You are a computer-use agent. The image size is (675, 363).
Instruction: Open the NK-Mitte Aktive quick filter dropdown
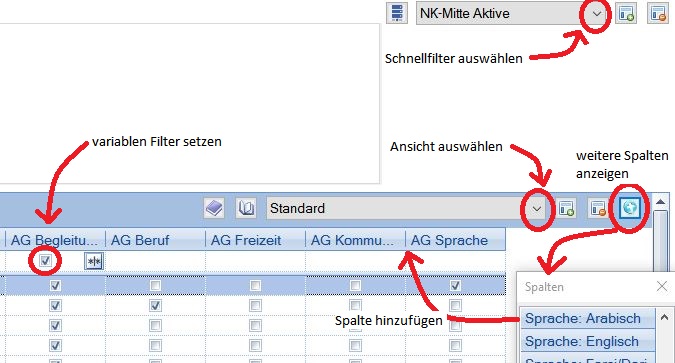click(x=596, y=14)
